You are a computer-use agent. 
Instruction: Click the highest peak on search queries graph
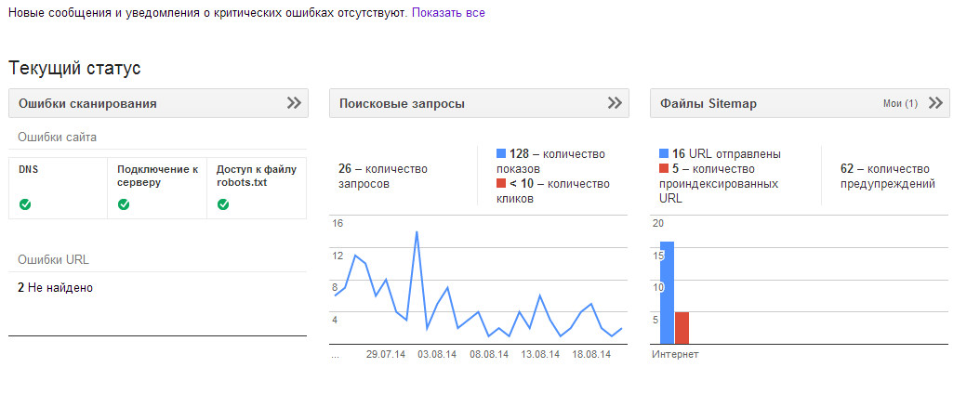click(417, 232)
